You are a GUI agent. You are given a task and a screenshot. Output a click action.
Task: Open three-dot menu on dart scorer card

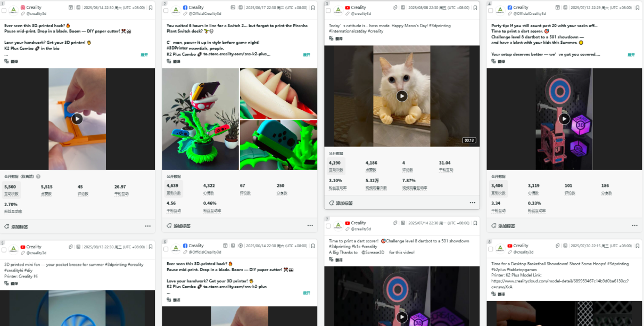click(634, 225)
